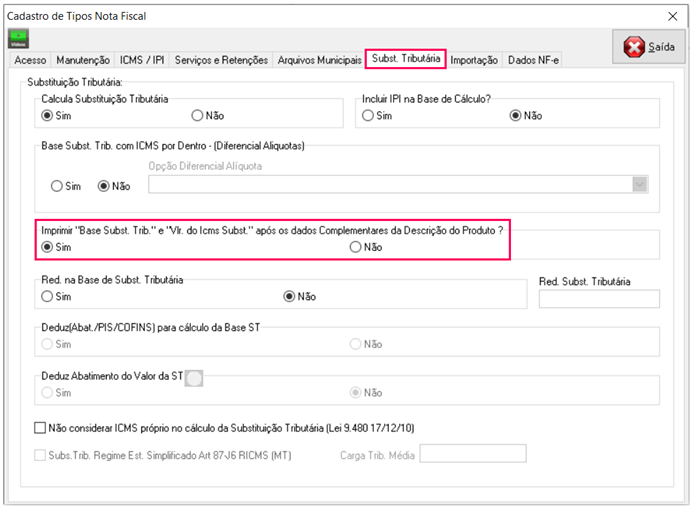The height and width of the screenshot is (509, 694).
Task: Click the circle icon beside Deduz Abatimento
Action: click(195, 377)
